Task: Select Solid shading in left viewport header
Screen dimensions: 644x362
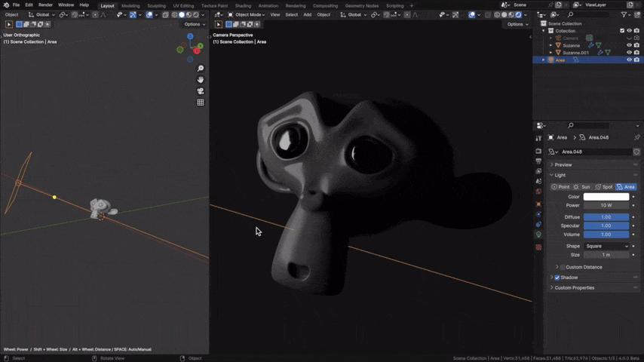Action: pos(182,15)
